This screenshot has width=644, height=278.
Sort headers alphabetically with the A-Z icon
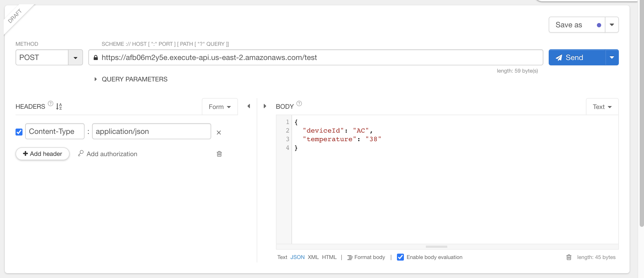59,107
